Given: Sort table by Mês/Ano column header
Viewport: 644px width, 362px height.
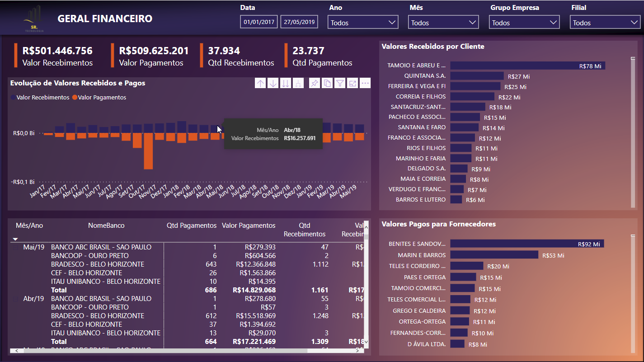Looking at the screenshot, I should pyautogui.click(x=29, y=225).
